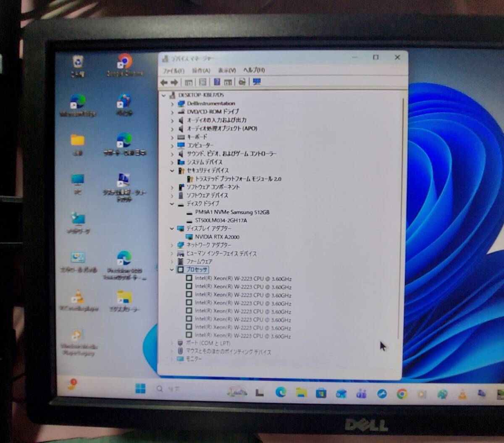Click the Scan for hardware changes monitor icon
This screenshot has width=504, height=443.
(x=257, y=81)
